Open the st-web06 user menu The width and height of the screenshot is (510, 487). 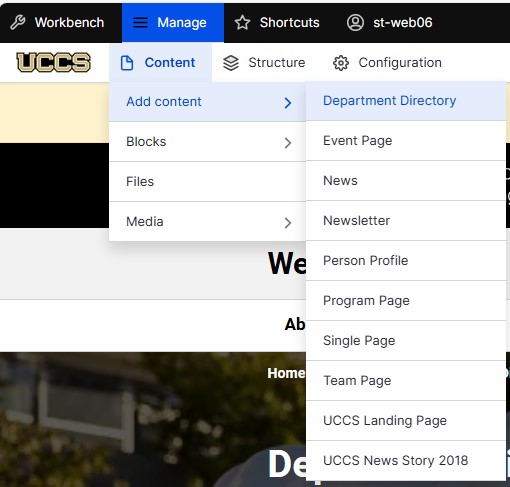[390, 23]
